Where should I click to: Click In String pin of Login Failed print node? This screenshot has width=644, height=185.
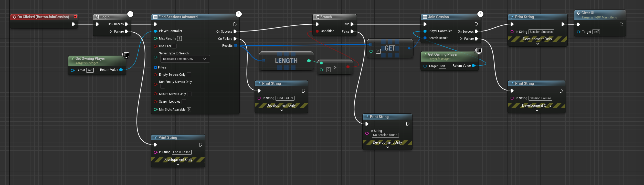pyautogui.click(x=155, y=152)
